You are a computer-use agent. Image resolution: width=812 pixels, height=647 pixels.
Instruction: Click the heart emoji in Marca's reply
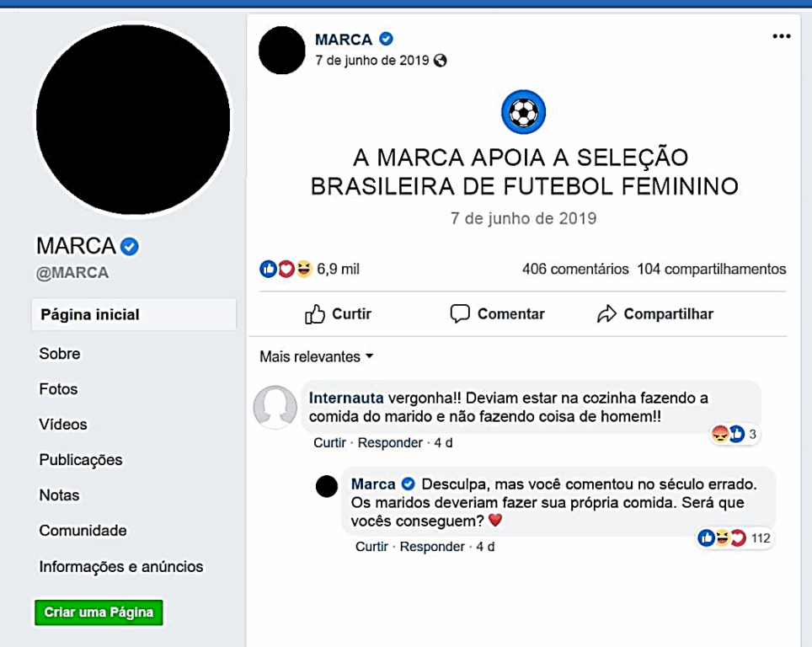pyautogui.click(x=494, y=521)
